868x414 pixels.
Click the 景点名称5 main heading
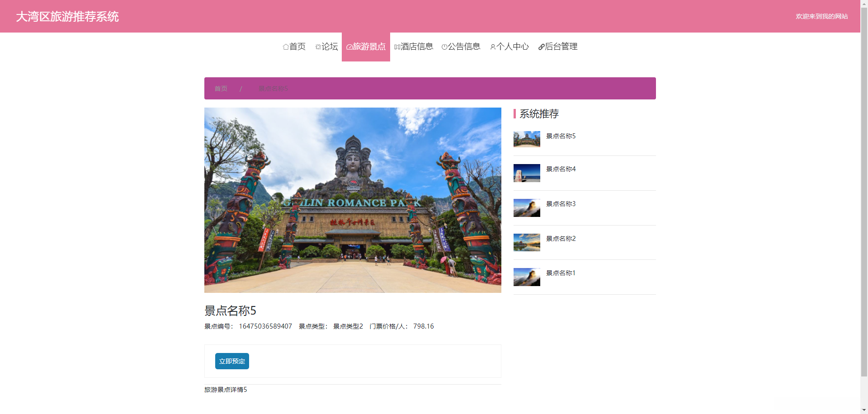[x=230, y=310]
